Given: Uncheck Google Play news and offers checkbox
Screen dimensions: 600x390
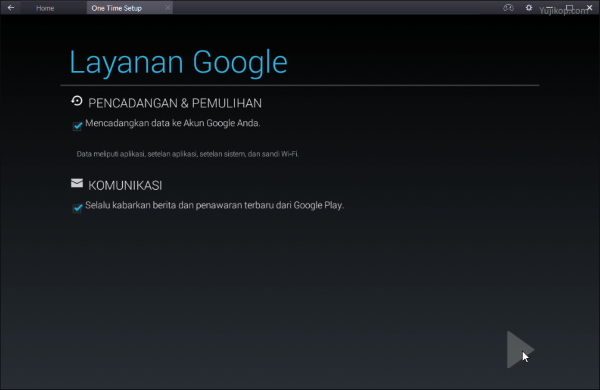Looking at the screenshot, I should (x=77, y=208).
